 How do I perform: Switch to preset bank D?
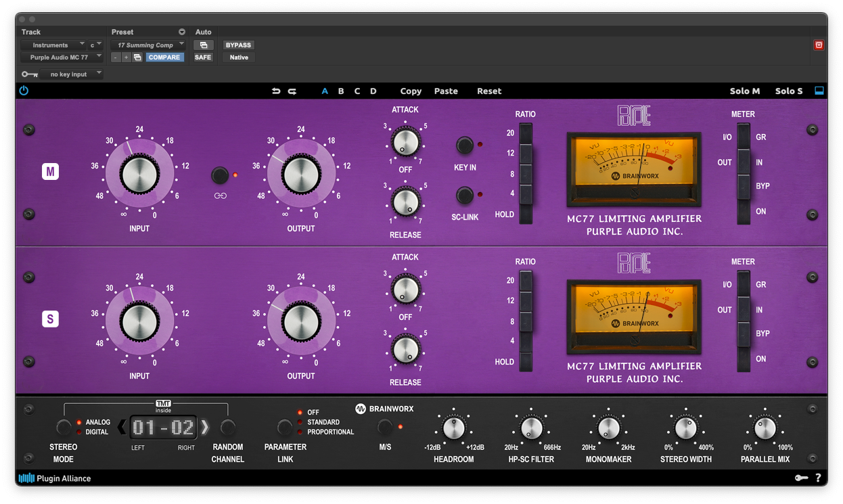tap(373, 91)
